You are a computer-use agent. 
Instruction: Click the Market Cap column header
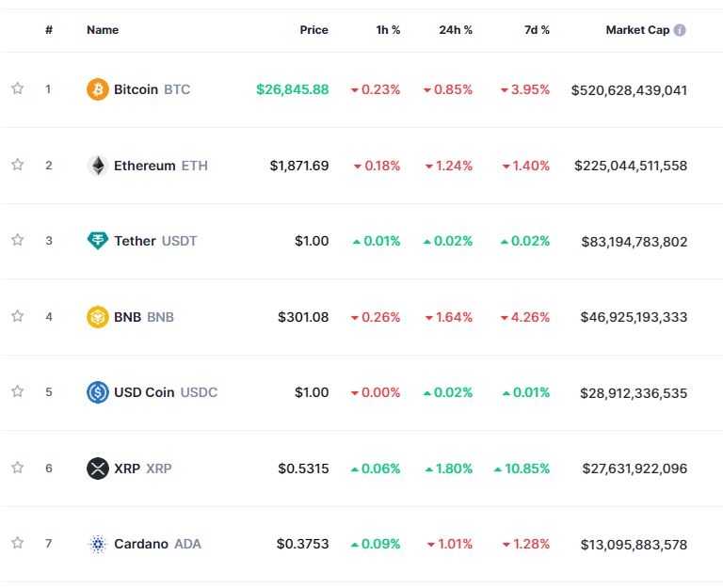point(637,30)
